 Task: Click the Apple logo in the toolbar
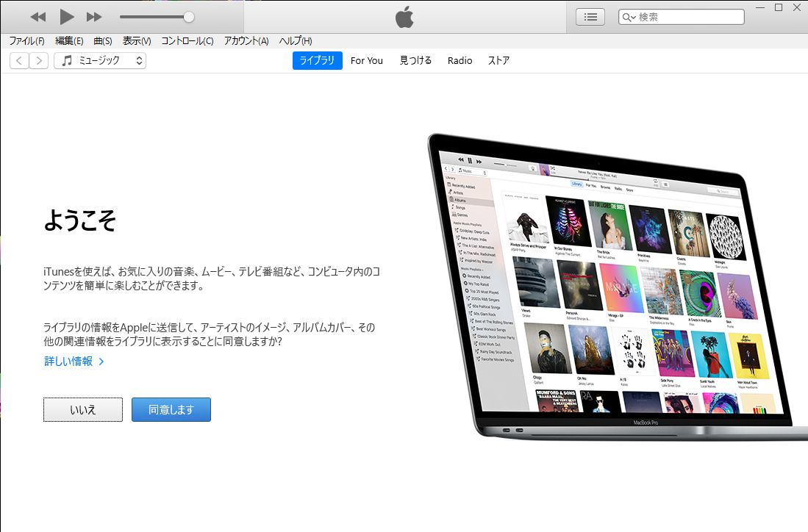coord(404,16)
